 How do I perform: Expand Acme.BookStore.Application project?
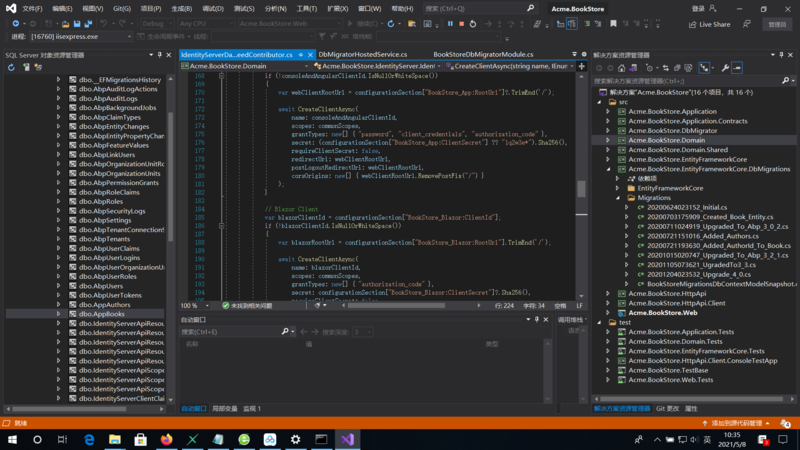point(608,111)
